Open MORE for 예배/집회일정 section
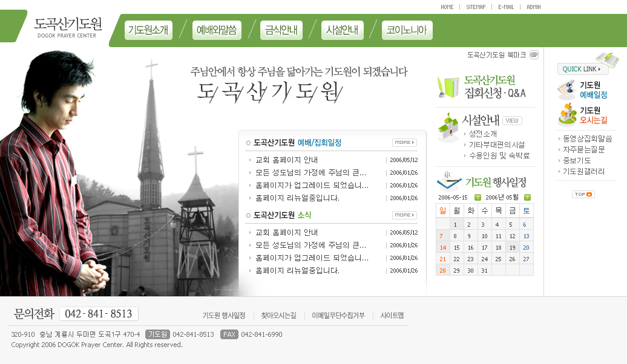Screen dimensions: 627x364 (404, 143)
